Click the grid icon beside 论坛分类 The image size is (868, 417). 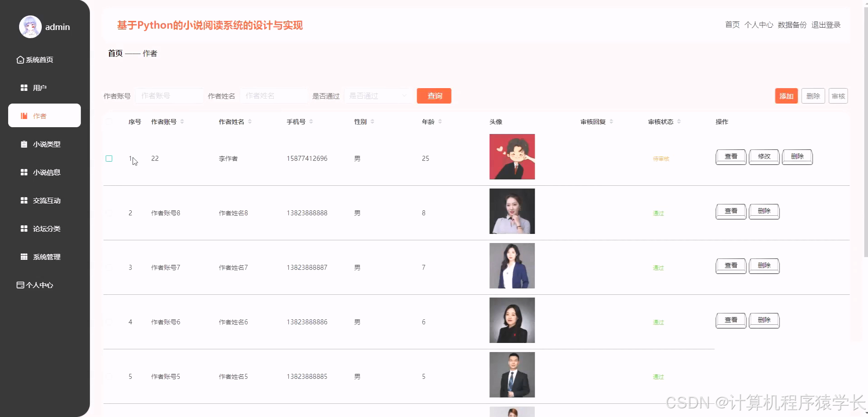point(24,228)
